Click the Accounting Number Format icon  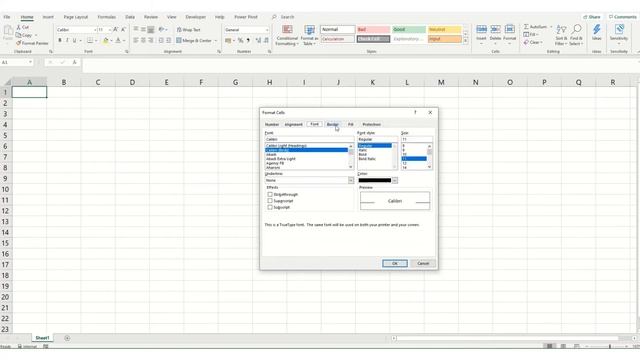coord(228,40)
